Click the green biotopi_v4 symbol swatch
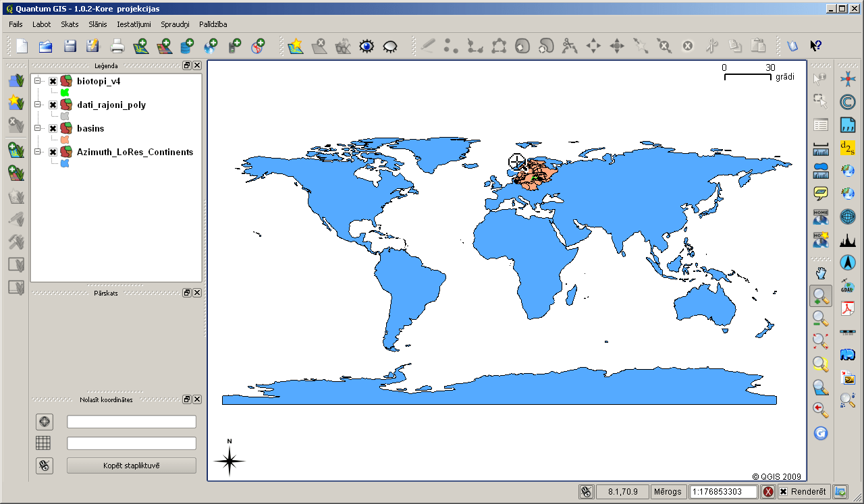 tap(65, 92)
